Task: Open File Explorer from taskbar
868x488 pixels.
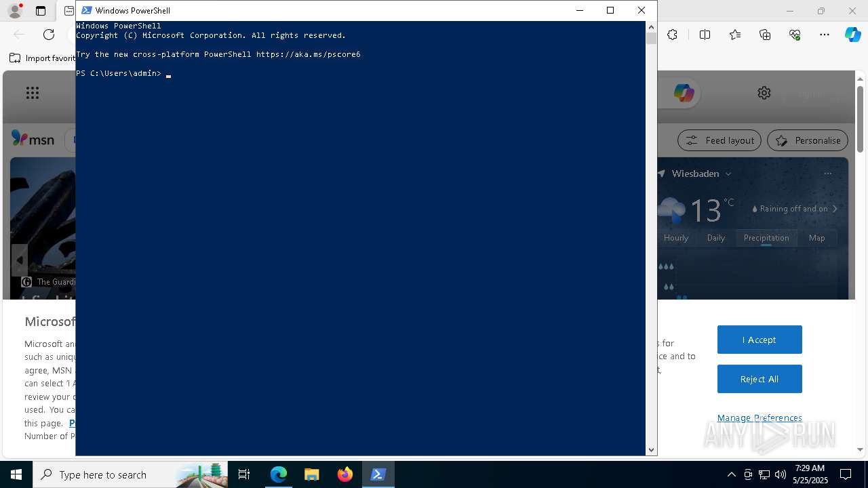Action: (311, 474)
